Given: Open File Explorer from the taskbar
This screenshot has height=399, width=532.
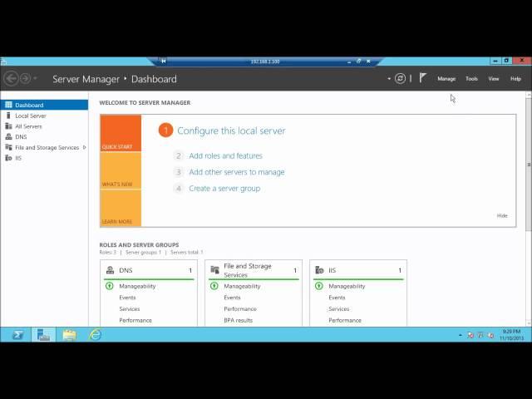Looking at the screenshot, I should (x=70, y=335).
